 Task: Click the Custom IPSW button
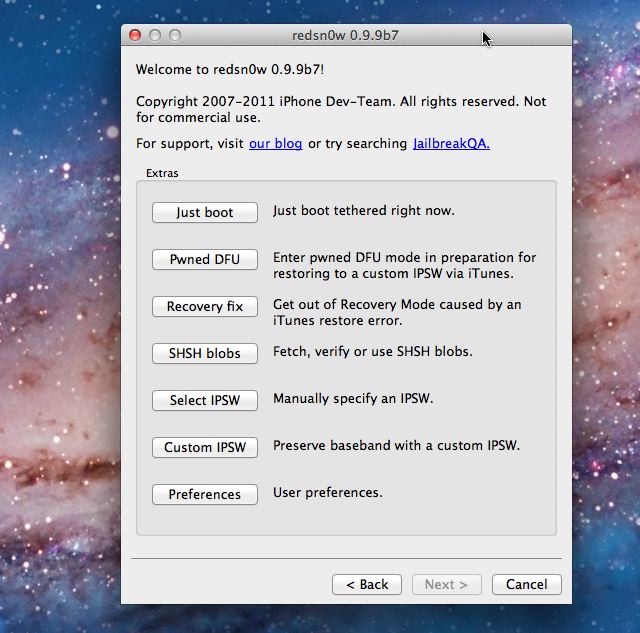[x=205, y=447]
